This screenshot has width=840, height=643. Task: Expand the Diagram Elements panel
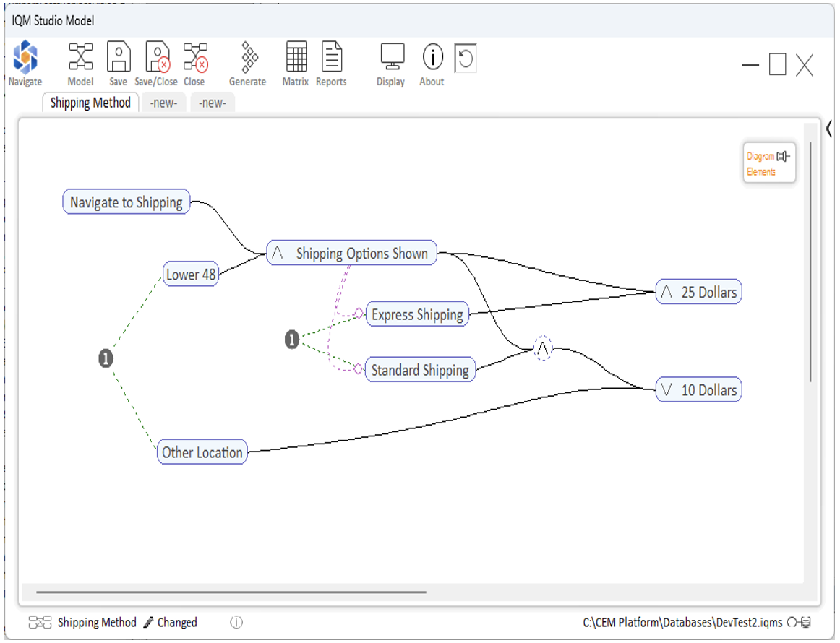(x=769, y=163)
